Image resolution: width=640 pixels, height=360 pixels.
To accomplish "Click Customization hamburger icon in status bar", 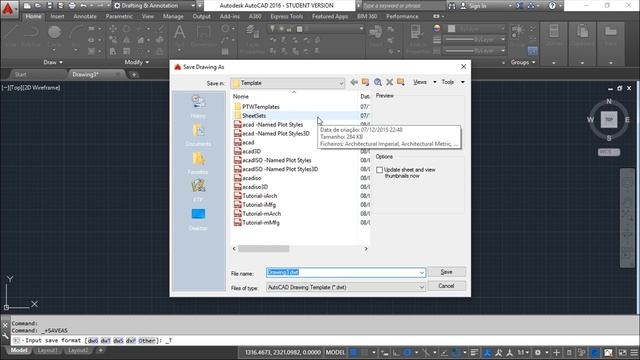I will click(x=634, y=352).
